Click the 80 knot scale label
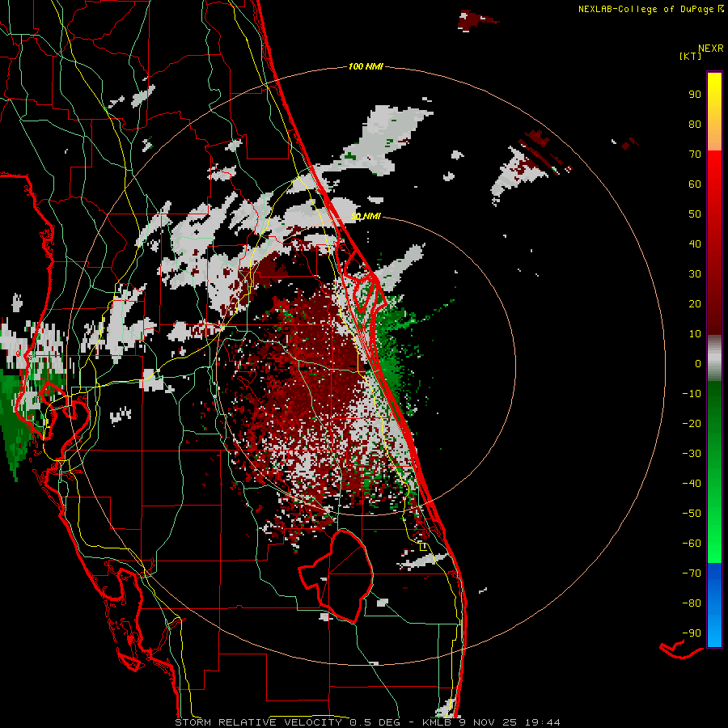The image size is (728, 728). pyautogui.click(x=695, y=125)
